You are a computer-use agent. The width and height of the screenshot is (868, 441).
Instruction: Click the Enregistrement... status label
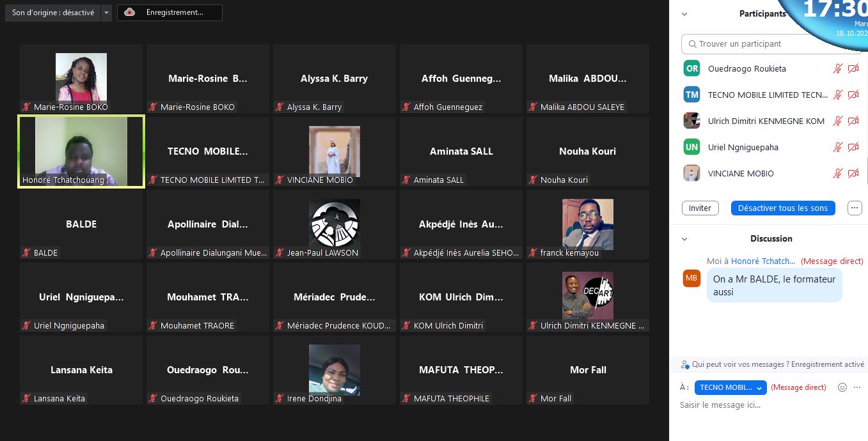[x=175, y=13]
